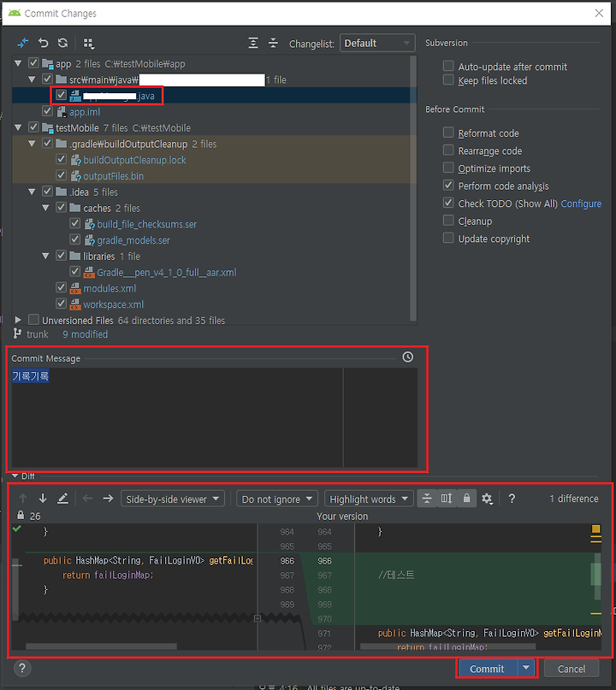Select gradle_models.ser file
This screenshot has height=690, width=616.
click(x=133, y=240)
